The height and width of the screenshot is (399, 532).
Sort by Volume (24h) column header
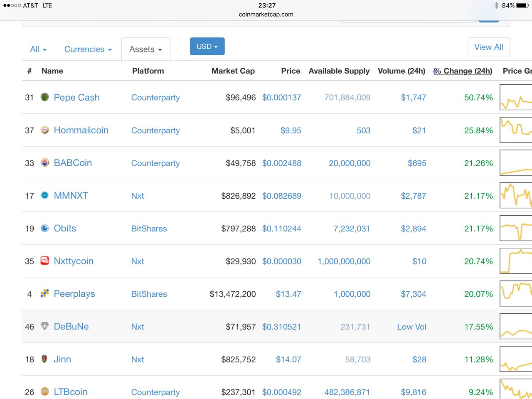click(x=401, y=71)
